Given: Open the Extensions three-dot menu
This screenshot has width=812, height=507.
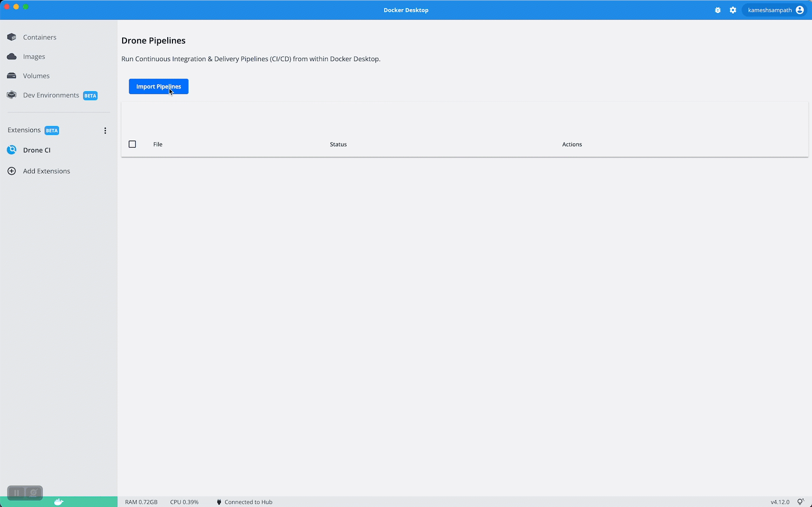Looking at the screenshot, I should 105,131.
